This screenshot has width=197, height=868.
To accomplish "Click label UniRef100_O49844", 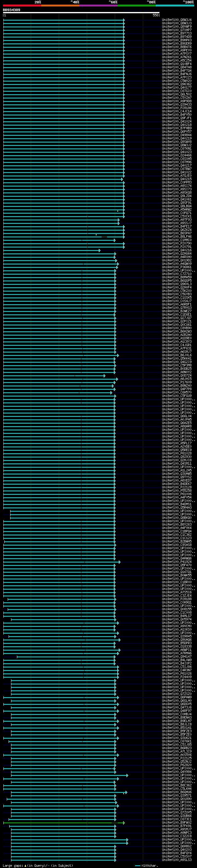I will pos(177,135).
